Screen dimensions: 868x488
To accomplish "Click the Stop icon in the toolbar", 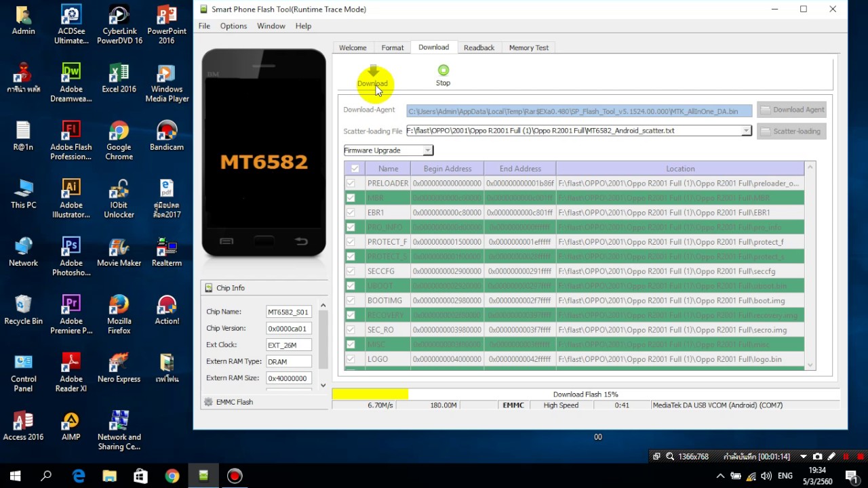I will pyautogui.click(x=443, y=70).
